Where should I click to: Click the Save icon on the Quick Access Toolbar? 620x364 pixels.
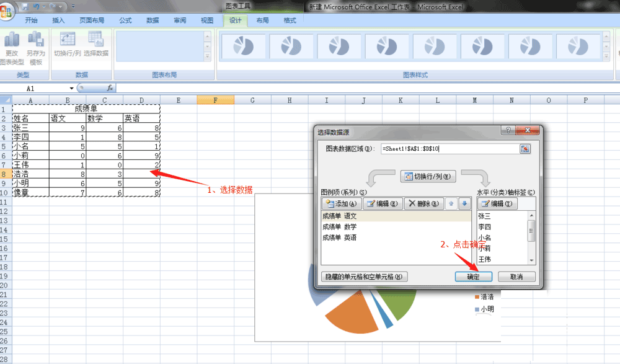[x=25, y=6]
